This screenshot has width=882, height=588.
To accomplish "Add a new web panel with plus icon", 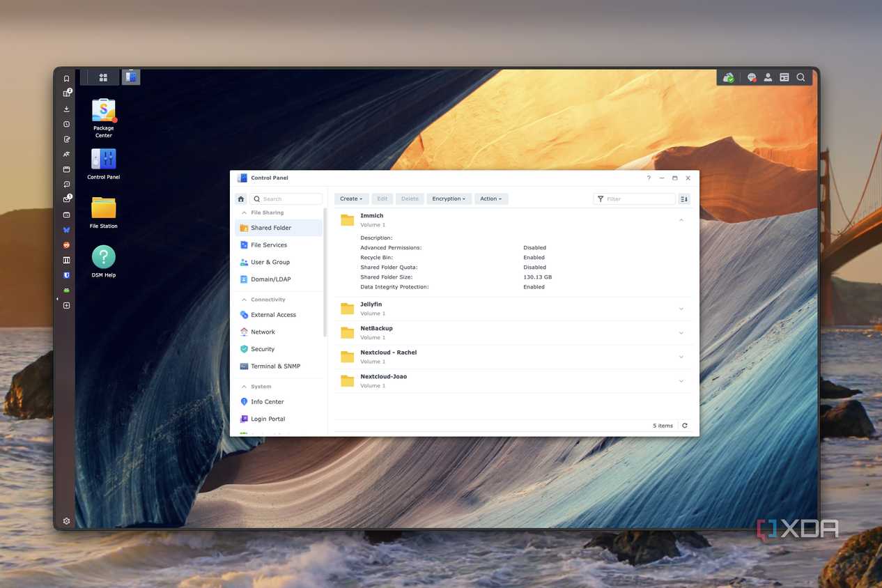I will pyautogui.click(x=66, y=305).
